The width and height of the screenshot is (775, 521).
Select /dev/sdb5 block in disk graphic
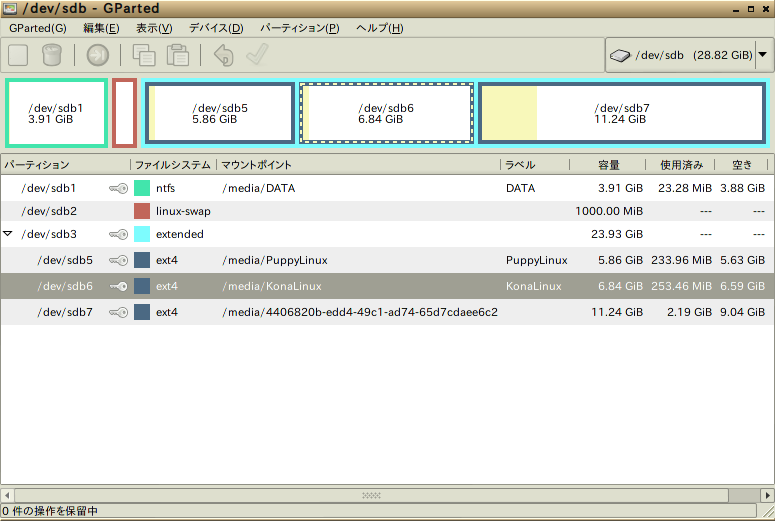(219, 113)
